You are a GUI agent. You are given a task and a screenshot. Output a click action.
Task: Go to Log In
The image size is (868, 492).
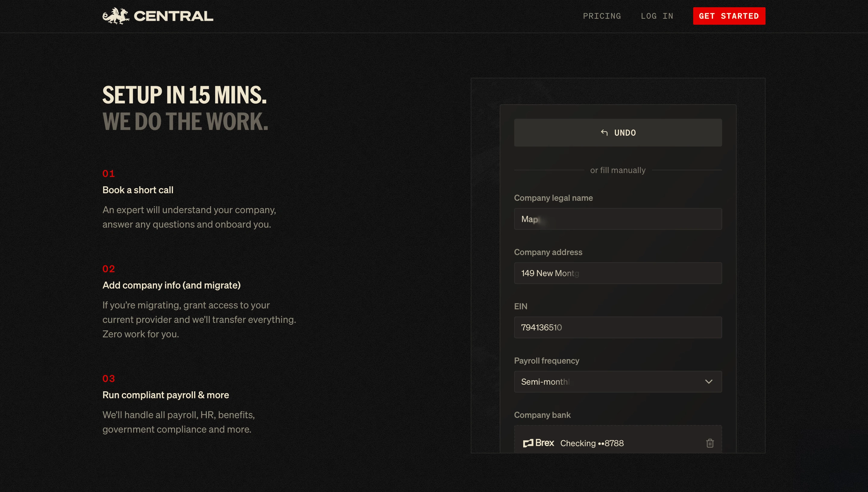tap(657, 16)
